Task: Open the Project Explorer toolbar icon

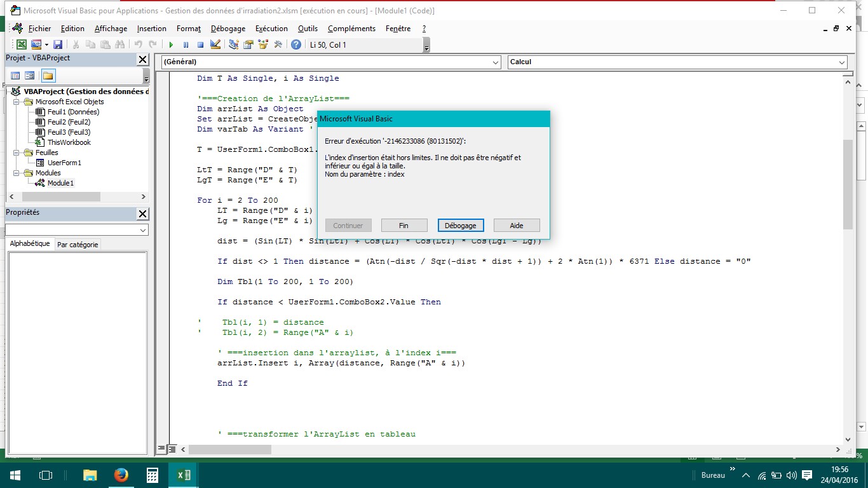Action: coord(233,44)
